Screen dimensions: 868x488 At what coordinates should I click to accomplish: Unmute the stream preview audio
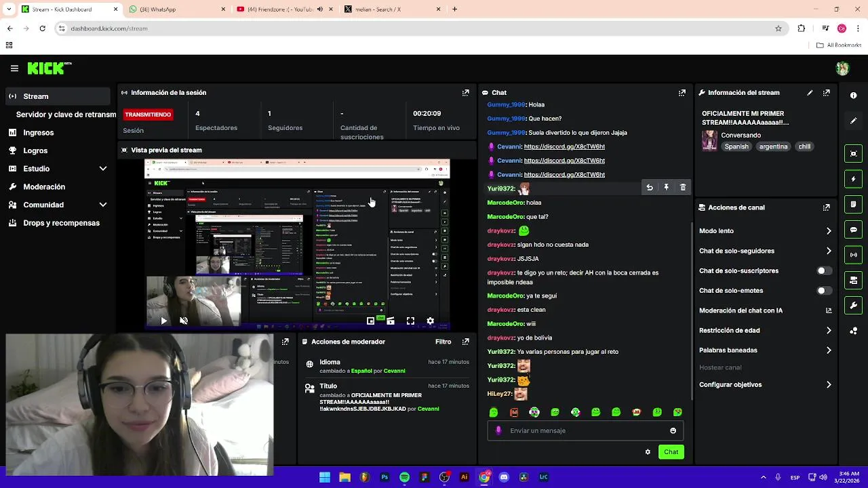tap(183, 321)
